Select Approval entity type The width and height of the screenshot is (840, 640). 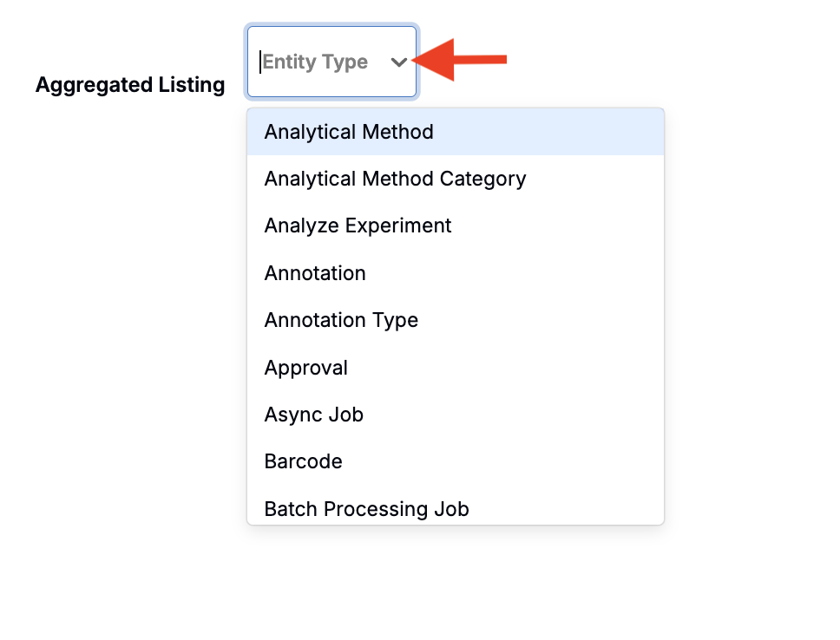click(456, 368)
